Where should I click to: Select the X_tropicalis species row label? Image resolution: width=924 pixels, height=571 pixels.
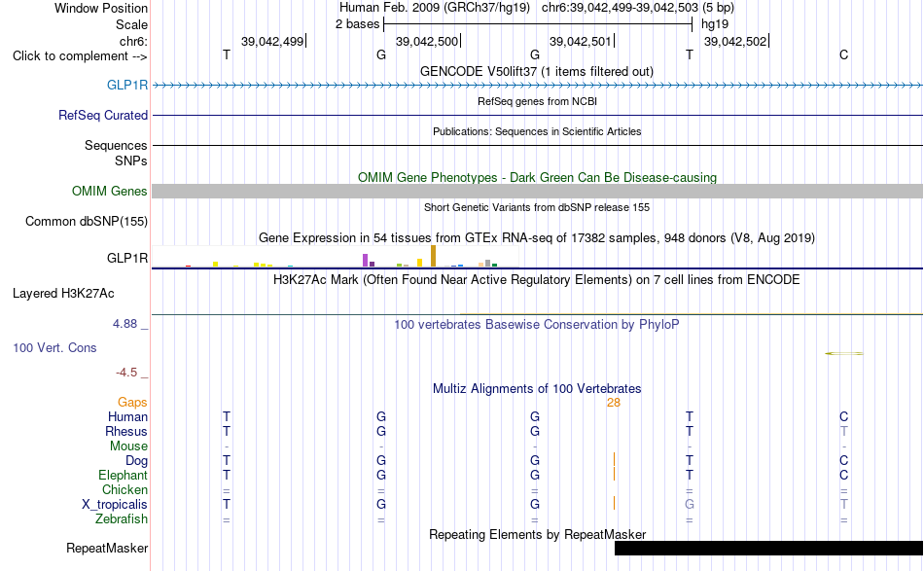point(115,505)
